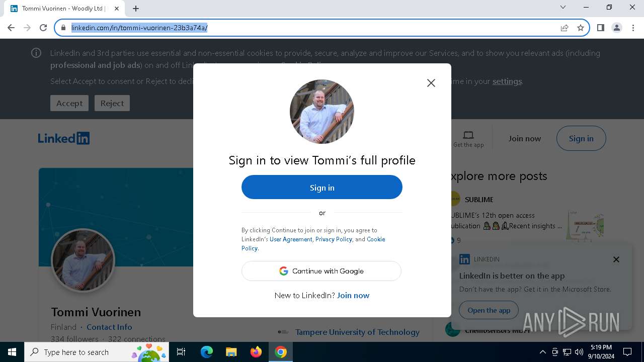View site info via the lock icon
644x362 pixels.
point(63,28)
